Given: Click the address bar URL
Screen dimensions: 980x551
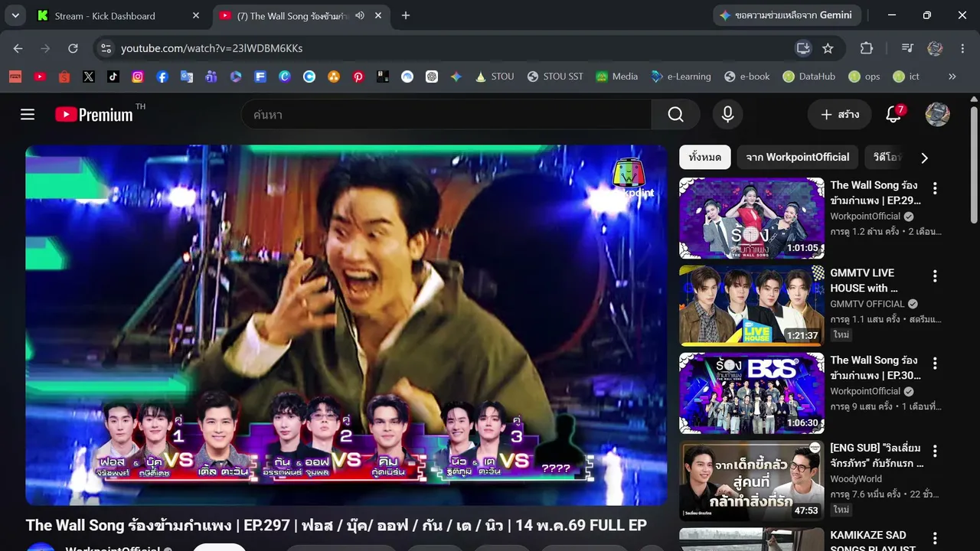Looking at the screenshot, I should point(211,48).
